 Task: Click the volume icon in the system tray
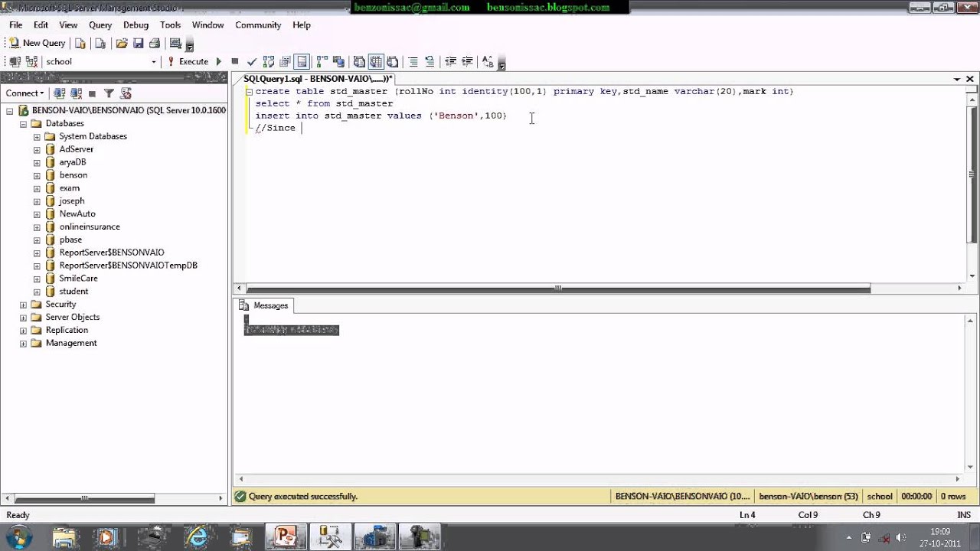point(900,537)
